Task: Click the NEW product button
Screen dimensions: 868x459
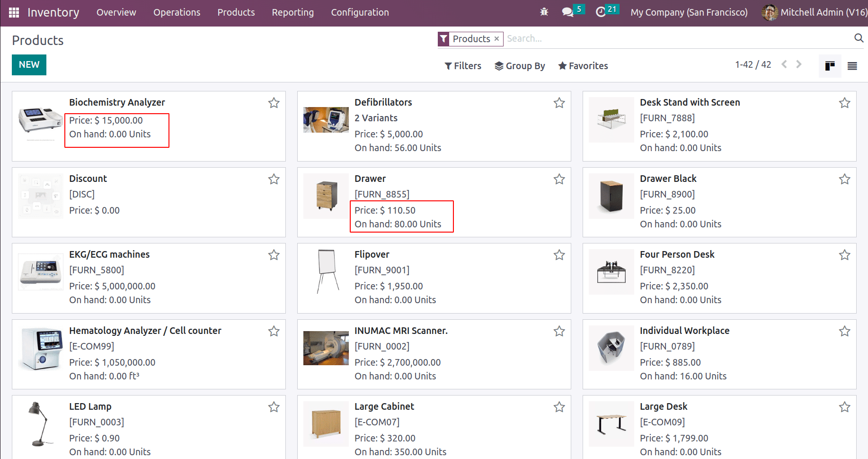Action: 29,65
